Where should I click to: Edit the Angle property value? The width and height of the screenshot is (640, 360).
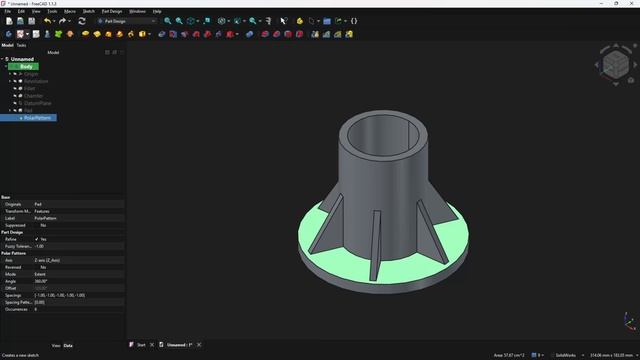point(78,281)
